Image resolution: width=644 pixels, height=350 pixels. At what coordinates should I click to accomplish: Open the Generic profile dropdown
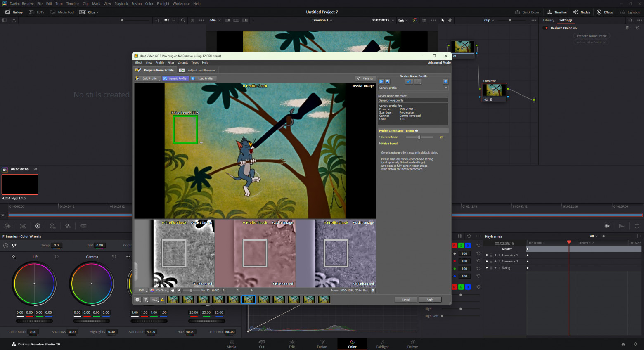click(x=413, y=88)
